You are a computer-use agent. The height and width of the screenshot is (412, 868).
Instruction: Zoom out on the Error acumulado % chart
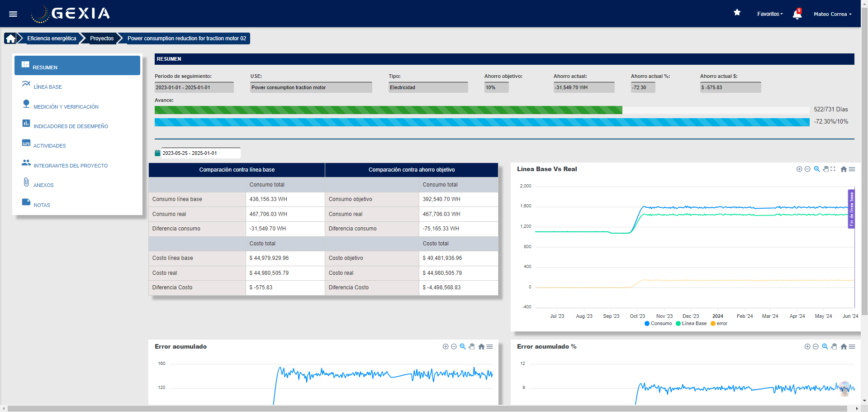pyautogui.click(x=816, y=347)
